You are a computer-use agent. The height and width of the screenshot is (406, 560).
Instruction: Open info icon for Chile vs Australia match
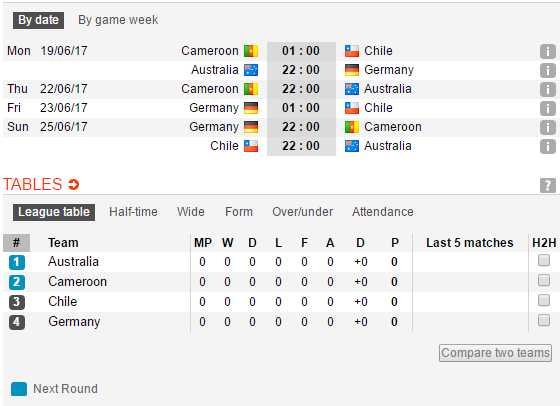[x=548, y=146]
